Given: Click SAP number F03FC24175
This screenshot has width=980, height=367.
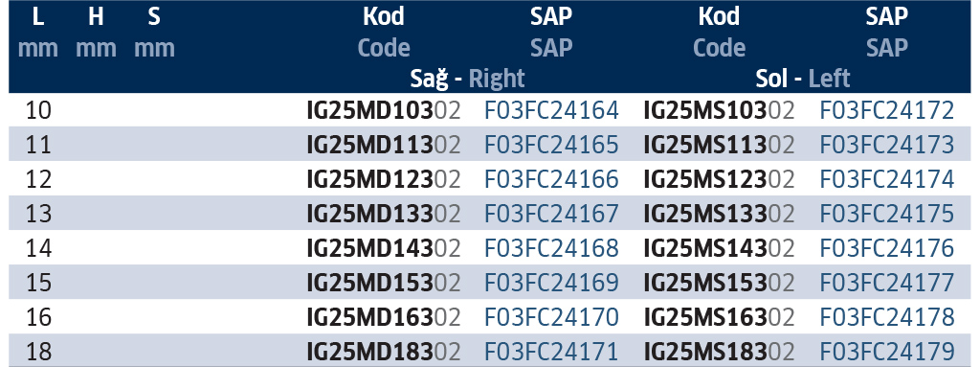Looking at the screenshot, I should [887, 215].
